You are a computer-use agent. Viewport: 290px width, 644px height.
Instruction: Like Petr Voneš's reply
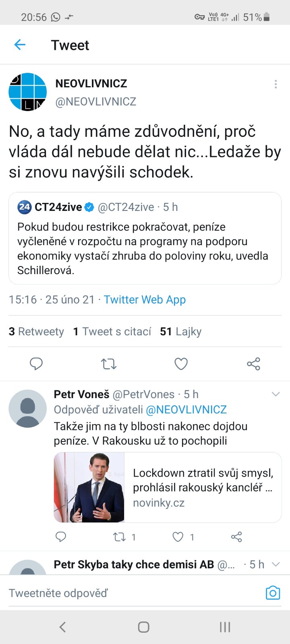click(178, 537)
